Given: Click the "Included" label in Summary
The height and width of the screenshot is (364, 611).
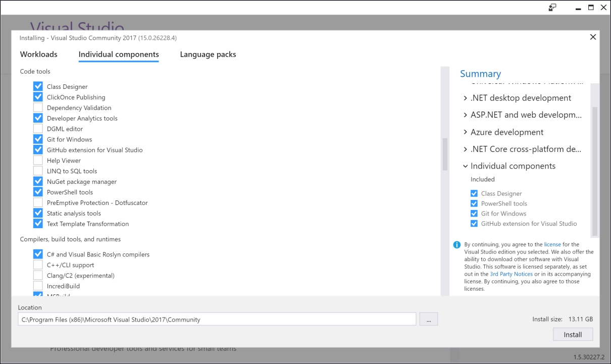Looking at the screenshot, I should pos(483,179).
